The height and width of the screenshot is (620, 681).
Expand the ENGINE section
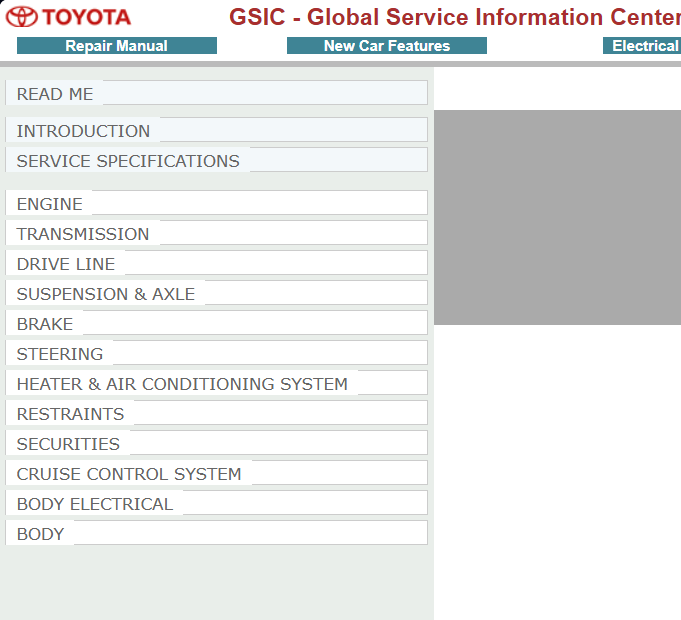coord(216,203)
